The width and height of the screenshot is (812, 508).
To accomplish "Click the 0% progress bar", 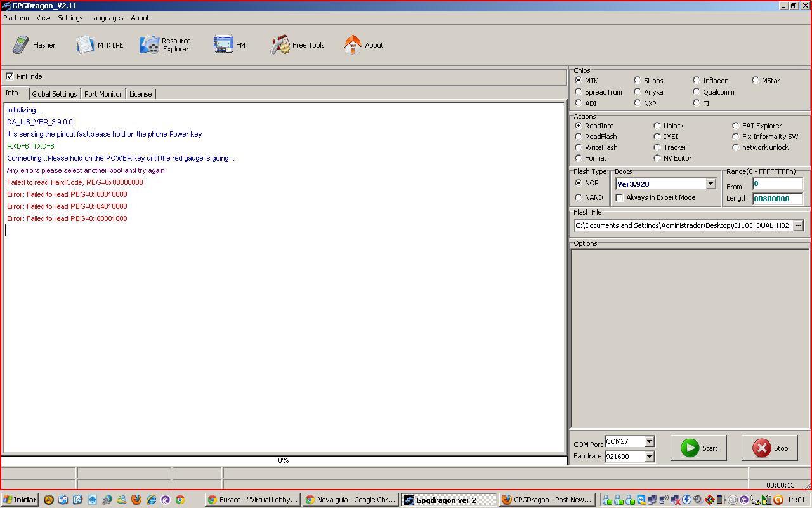I will (284, 460).
